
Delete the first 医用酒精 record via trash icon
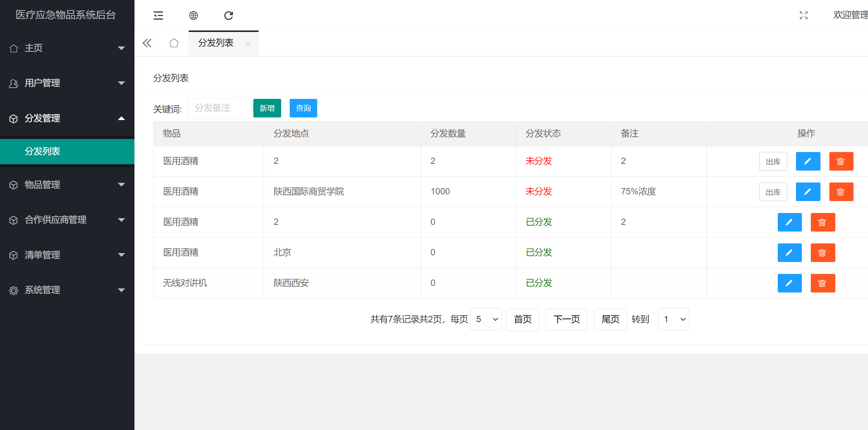[x=841, y=161]
